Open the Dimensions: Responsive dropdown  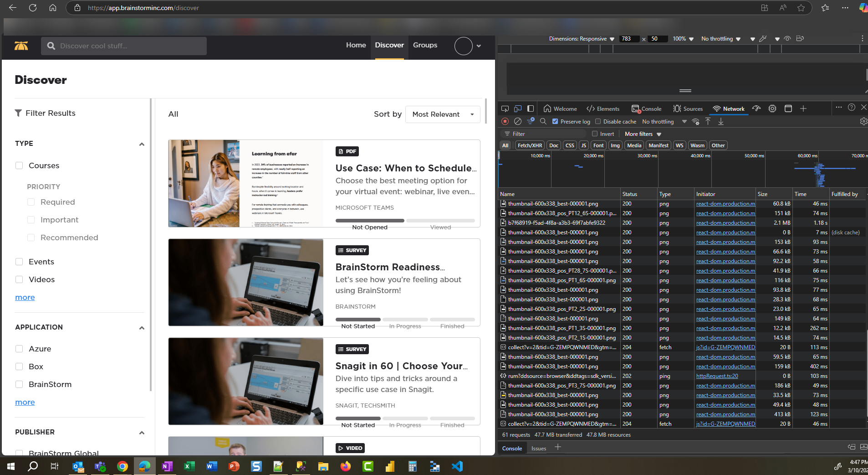click(x=582, y=39)
